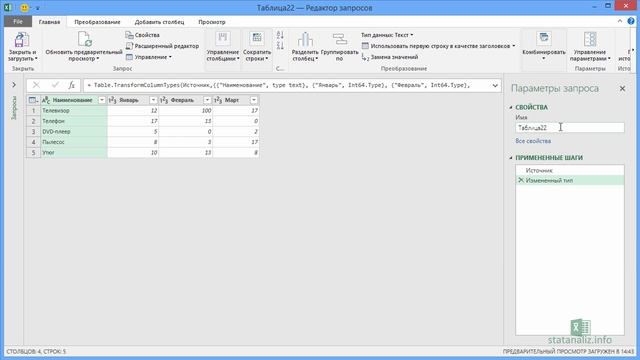Viewport: 640px width, 360px height.
Task: Click the Manage Parameters (Управление параметрами) icon
Action: [590, 39]
